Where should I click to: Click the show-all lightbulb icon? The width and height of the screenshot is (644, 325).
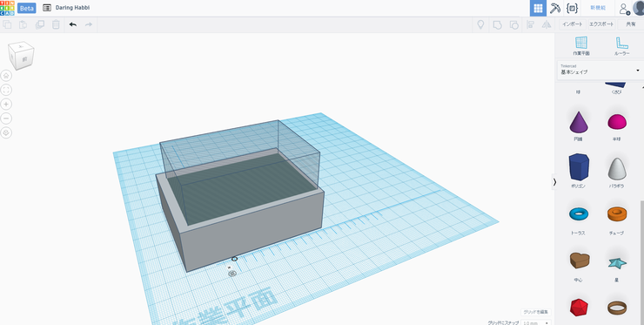(x=480, y=24)
